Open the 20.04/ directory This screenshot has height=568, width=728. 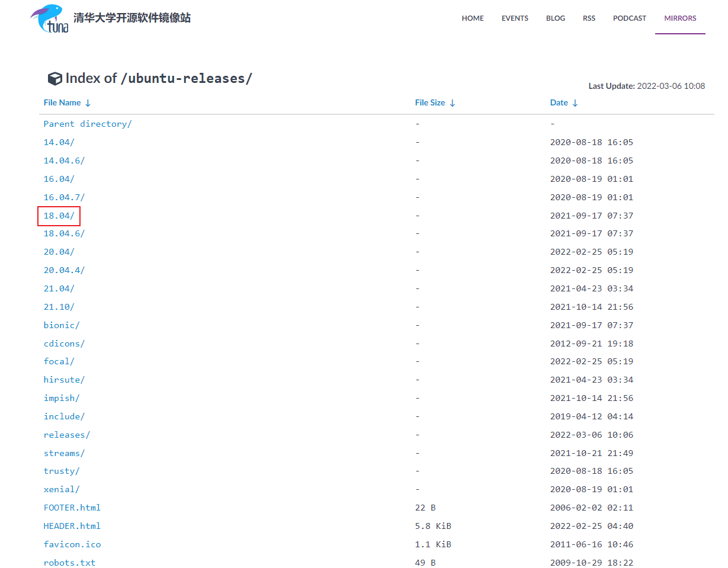tap(59, 252)
